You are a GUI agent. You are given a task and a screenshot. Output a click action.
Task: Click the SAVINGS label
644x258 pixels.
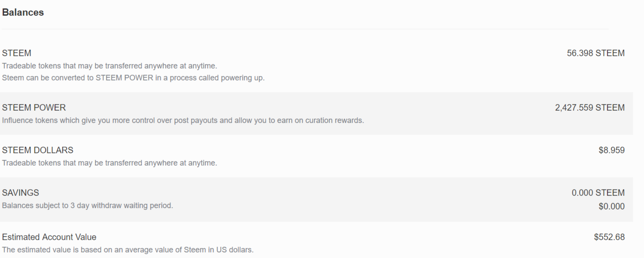pos(20,193)
